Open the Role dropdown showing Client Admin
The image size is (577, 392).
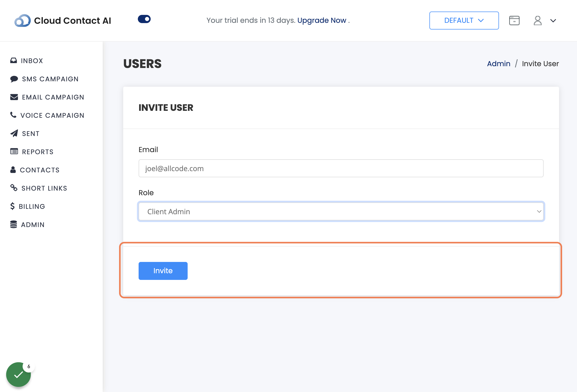[x=341, y=211]
